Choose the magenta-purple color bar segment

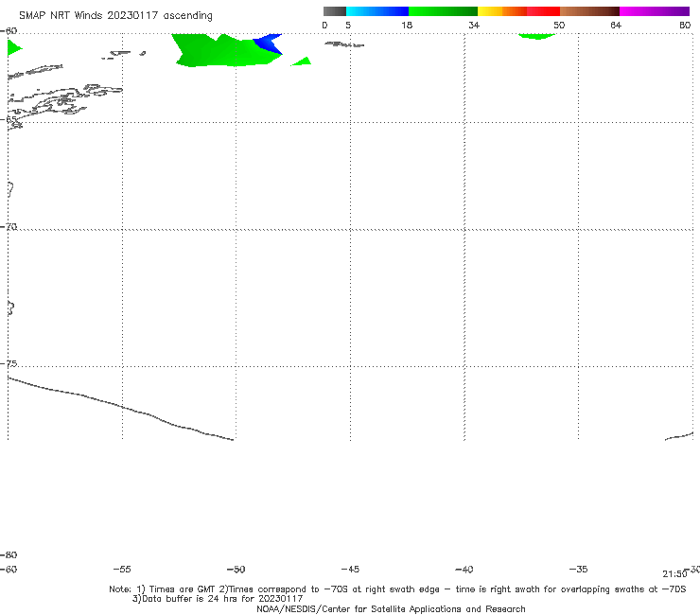[655, 11]
